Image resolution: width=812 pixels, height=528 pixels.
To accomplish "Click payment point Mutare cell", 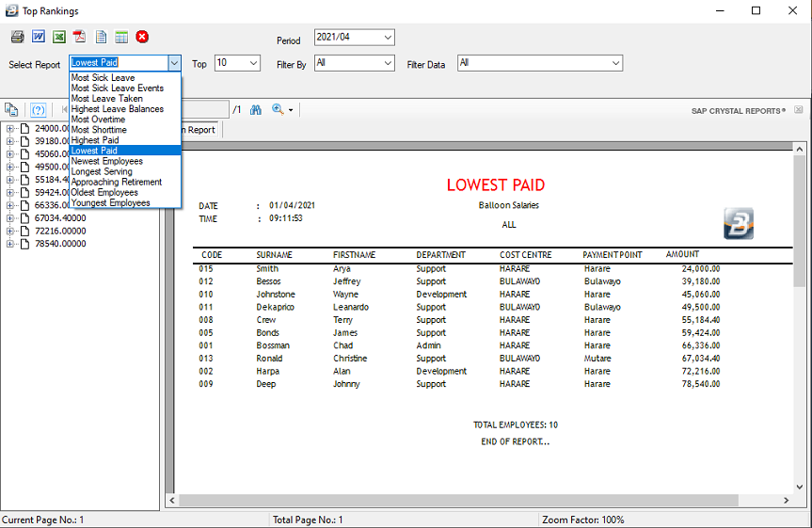I will (597, 358).
